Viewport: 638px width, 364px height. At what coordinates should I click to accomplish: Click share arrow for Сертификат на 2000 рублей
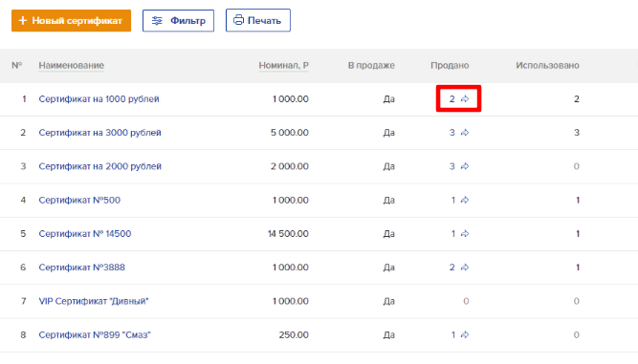pyautogui.click(x=465, y=166)
